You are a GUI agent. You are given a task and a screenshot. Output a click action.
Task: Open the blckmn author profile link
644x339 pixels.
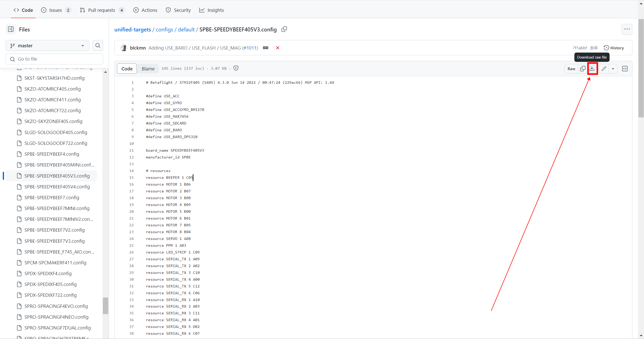(138, 48)
